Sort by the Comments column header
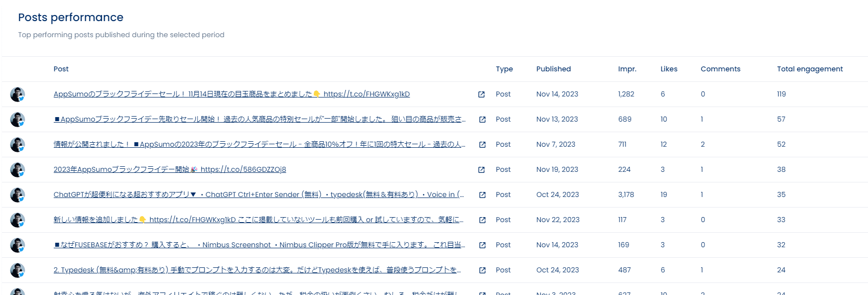868x295 pixels. (x=720, y=69)
